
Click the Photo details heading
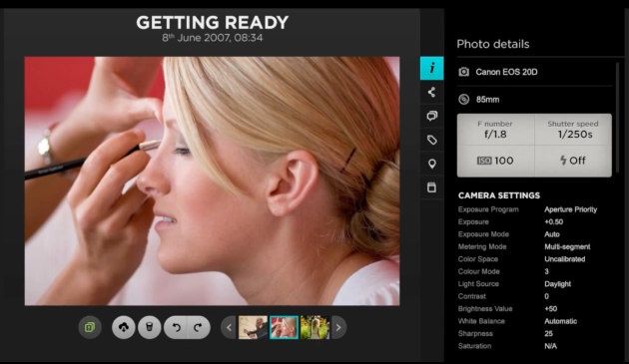tap(493, 44)
